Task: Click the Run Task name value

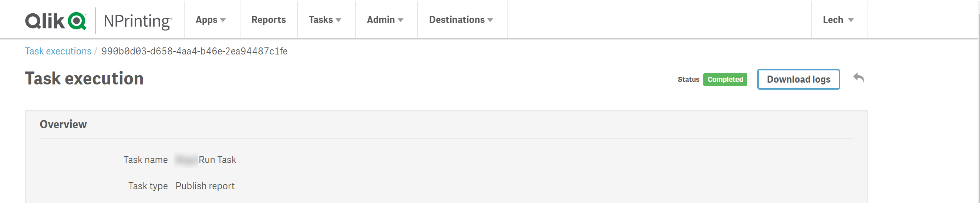Action: click(217, 160)
